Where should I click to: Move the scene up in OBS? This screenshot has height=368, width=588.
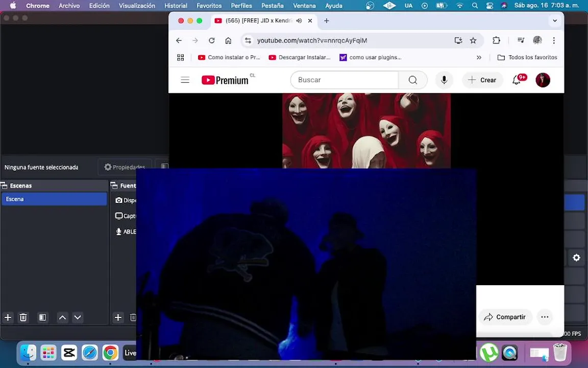click(x=63, y=317)
